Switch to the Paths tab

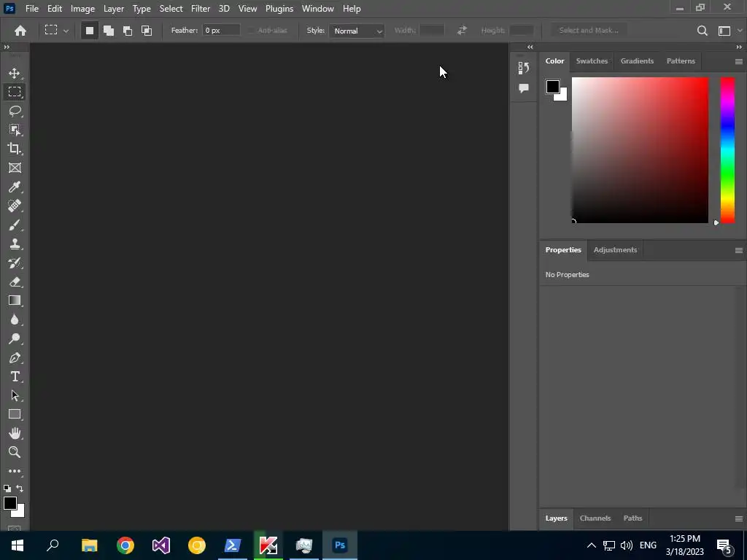click(x=632, y=518)
